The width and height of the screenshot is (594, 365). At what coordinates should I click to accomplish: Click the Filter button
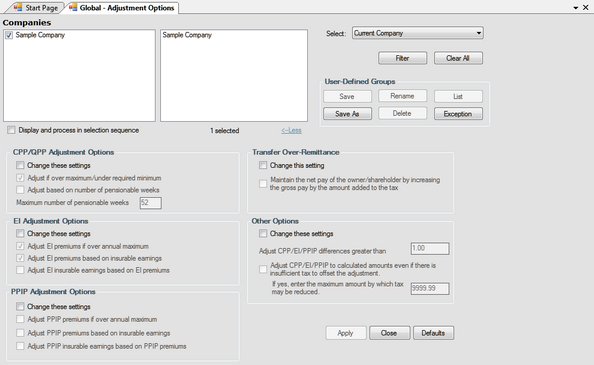click(x=402, y=58)
